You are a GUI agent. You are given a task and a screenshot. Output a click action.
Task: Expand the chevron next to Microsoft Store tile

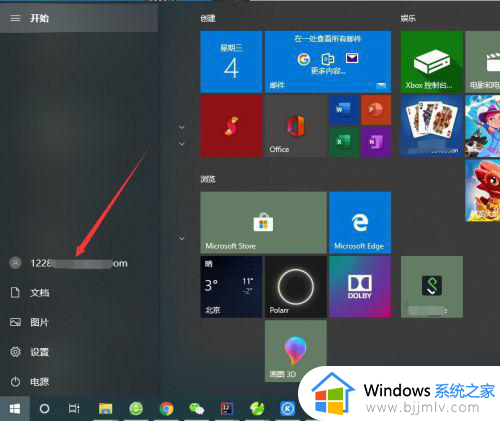pyautogui.click(x=182, y=238)
